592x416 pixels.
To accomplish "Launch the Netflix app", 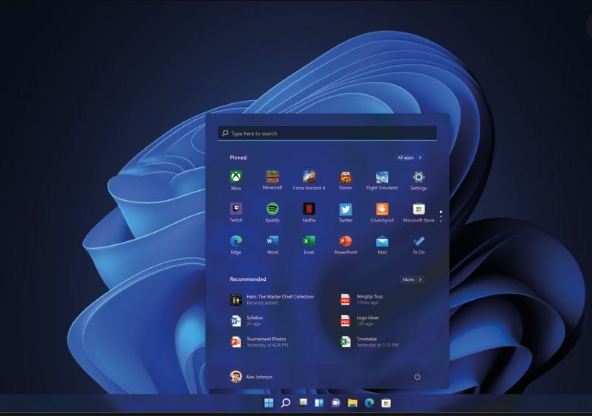I will tap(309, 212).
